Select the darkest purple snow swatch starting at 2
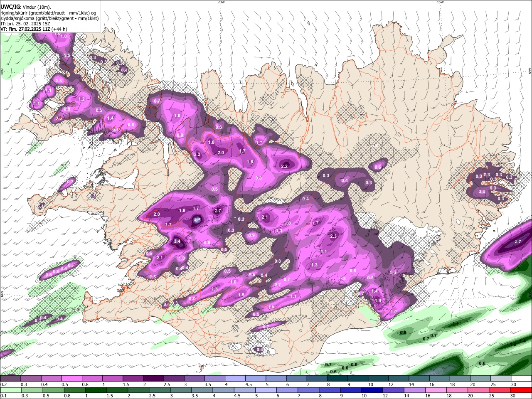 (153, 379)
